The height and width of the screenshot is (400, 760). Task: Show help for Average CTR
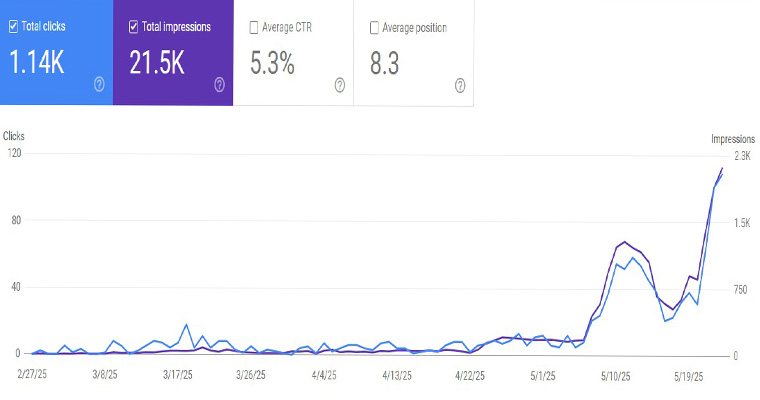click(340, 85)
